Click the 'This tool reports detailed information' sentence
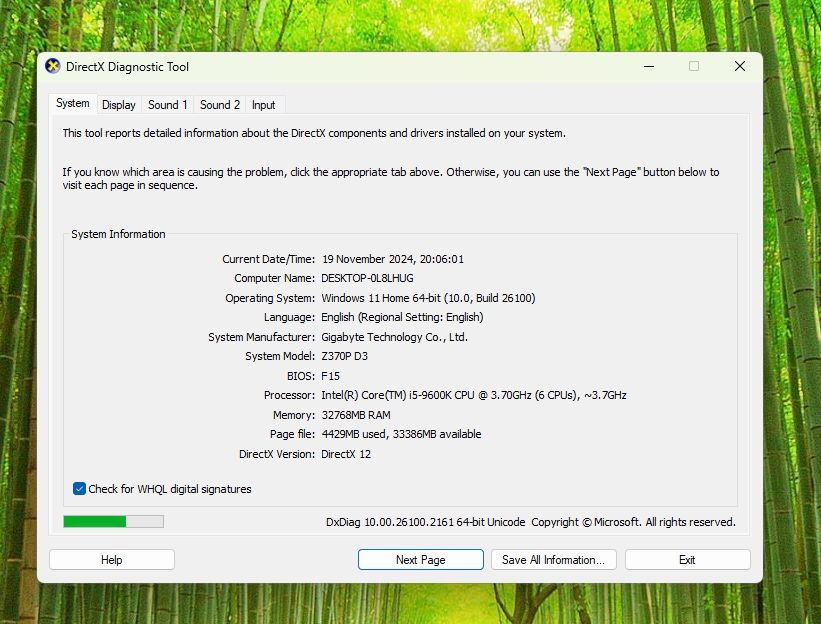The height and width of the screenshot is (624, 821). [x=314, y=133]
